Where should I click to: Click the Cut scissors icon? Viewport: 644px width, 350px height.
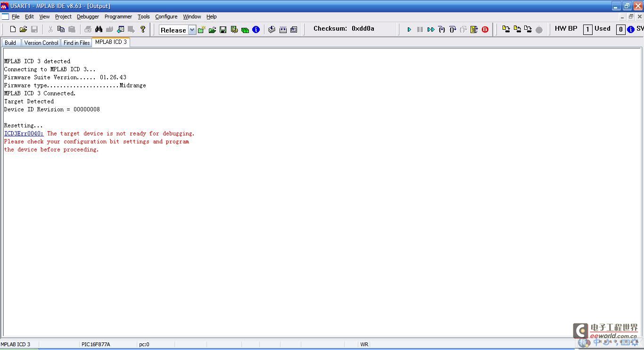tap(50, 29)
